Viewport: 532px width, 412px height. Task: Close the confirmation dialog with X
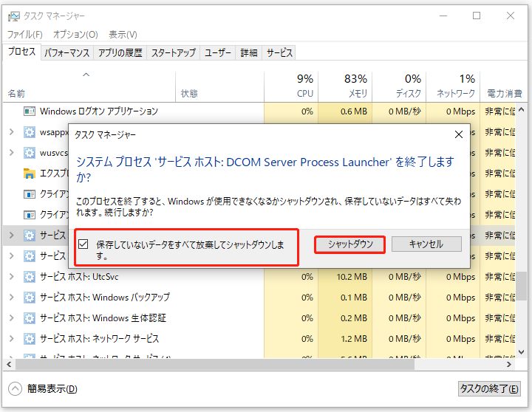[x=459, y=134]
